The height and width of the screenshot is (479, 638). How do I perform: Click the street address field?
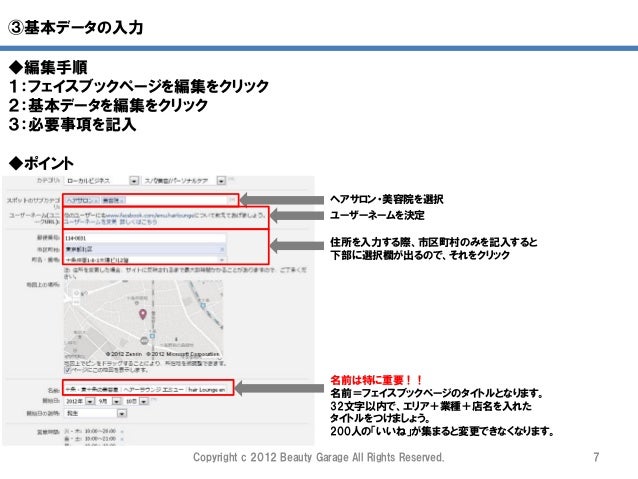144,260
